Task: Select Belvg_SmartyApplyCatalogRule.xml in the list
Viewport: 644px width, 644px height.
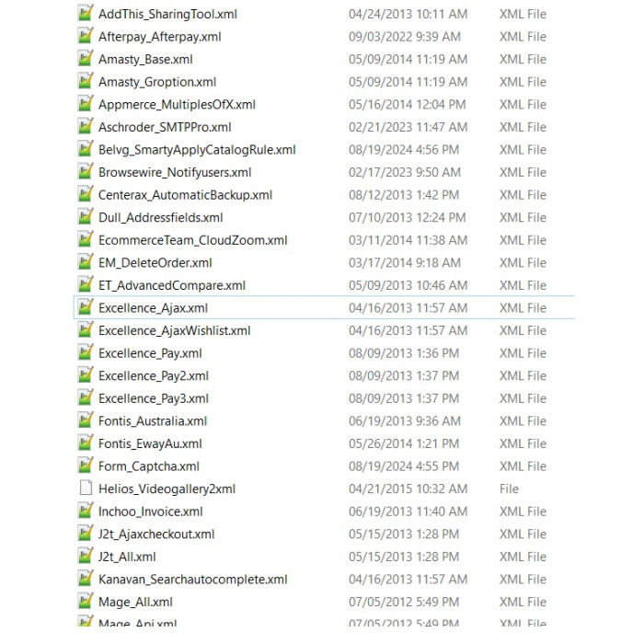Action: 197,150
